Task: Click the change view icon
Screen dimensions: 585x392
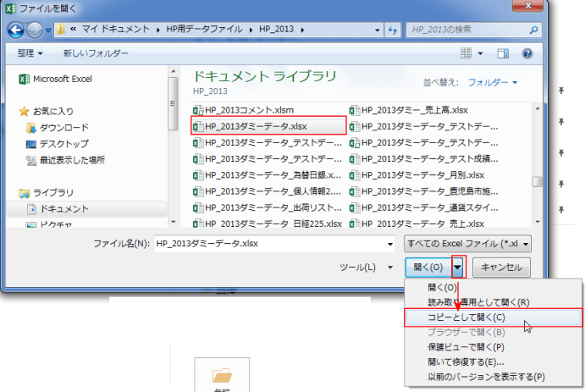Action: (x=466, y=53)
